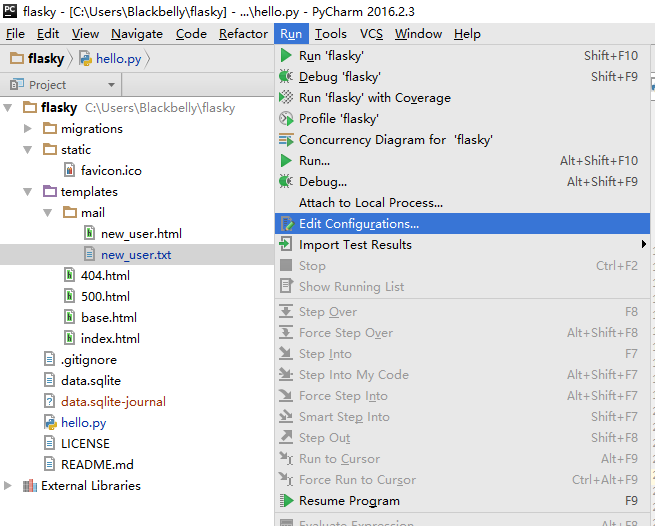Screen dimensions: 655x526
Task: Select Run 'flasky' with Coverage entry
Action: coord(462,97)
